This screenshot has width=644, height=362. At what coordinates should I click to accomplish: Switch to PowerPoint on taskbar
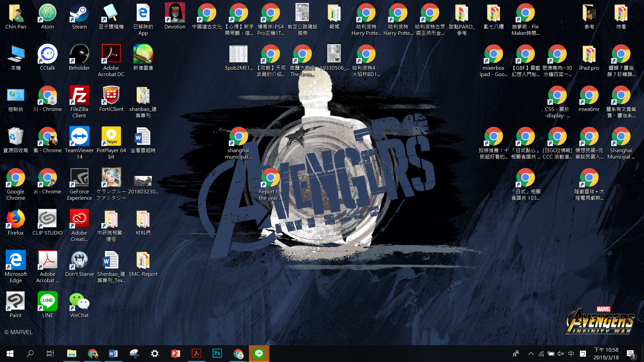tap(175, 353)
